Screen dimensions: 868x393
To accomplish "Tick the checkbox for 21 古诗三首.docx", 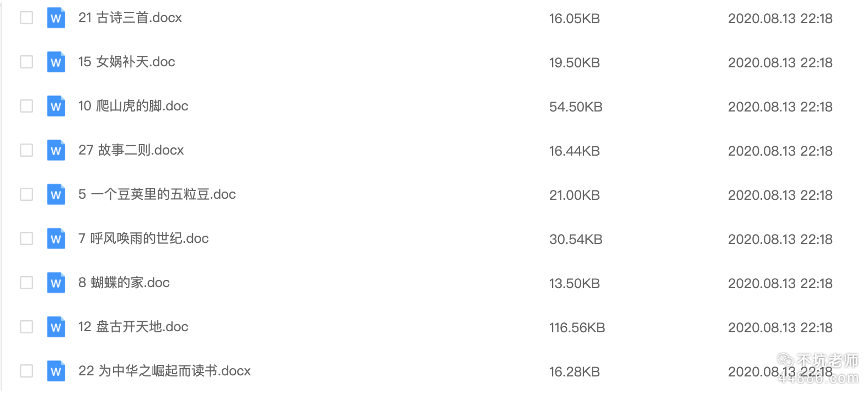I will 26,18.
